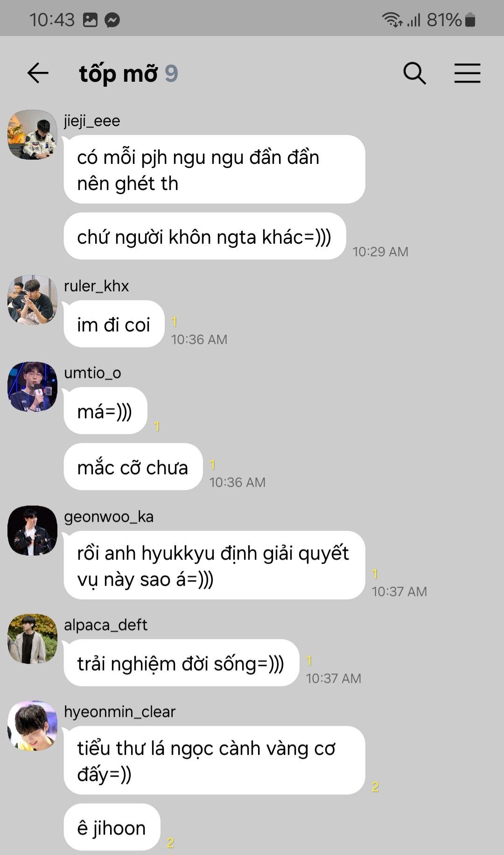504x855 pixels.
Task: Tap the "chứ người khôn ngta khác=)))" bubble
Action: 205,236
